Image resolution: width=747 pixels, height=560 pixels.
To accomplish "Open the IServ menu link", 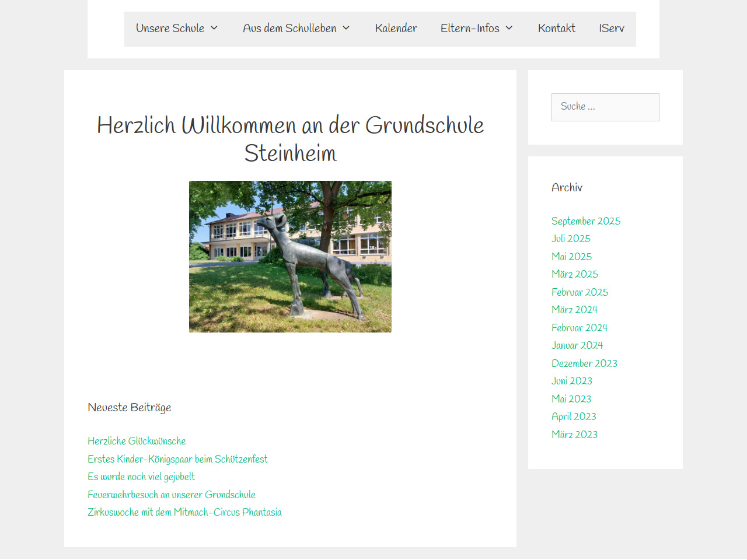I will click(611, 28).
